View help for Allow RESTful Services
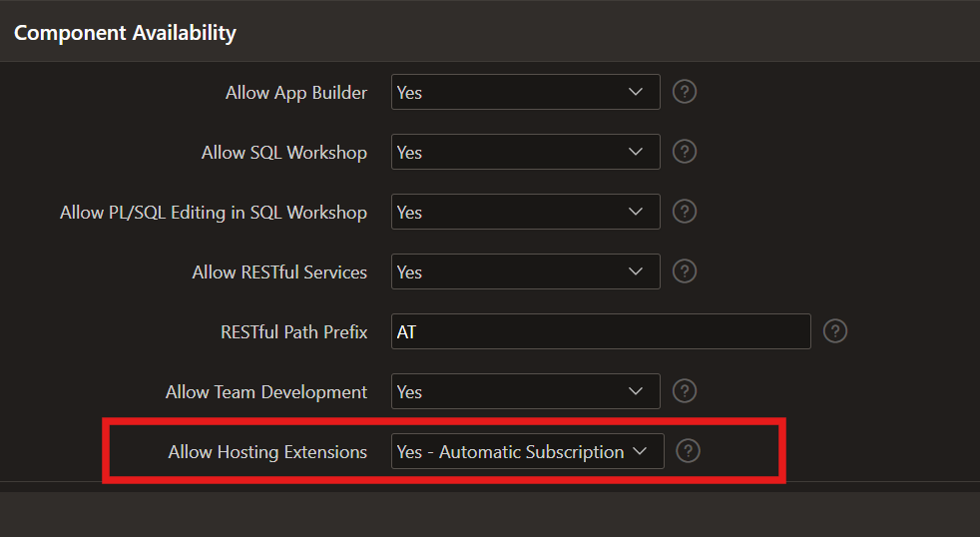The width and height of the screenshot is (980, 537). pos(684,271)
